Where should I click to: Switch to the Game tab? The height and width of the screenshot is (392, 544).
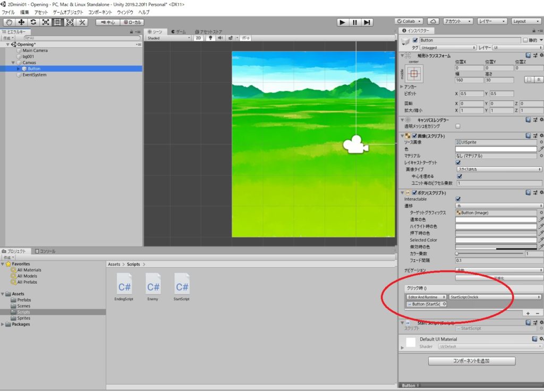pyautogui.click(x=178, y=31)
